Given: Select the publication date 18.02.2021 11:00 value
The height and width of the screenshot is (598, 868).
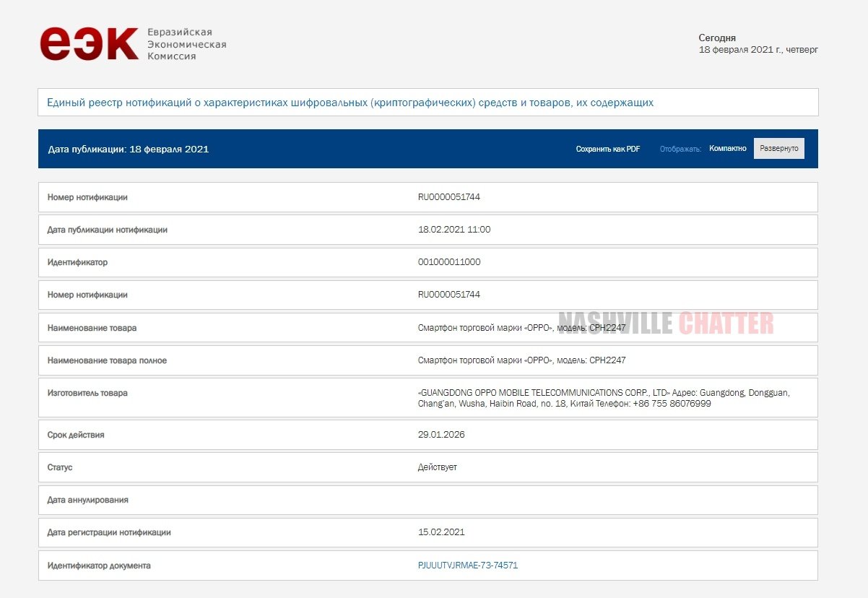Looking at the screenshot, I should click(453, 230).
